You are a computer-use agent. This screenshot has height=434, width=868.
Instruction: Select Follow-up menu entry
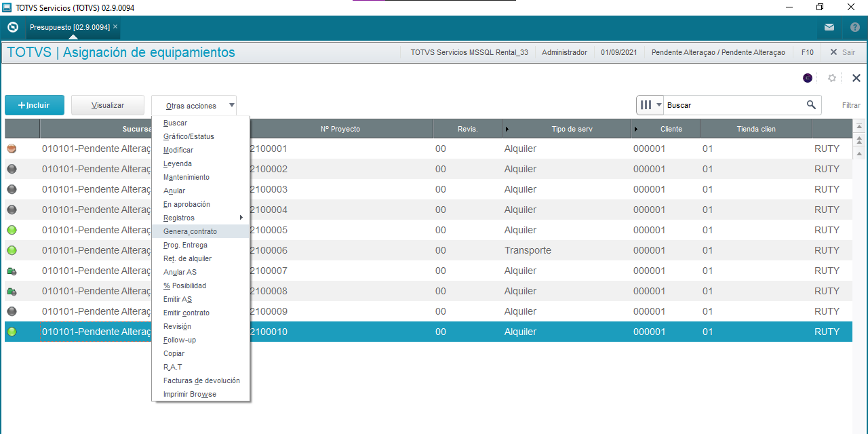click(x=201, y=340)
